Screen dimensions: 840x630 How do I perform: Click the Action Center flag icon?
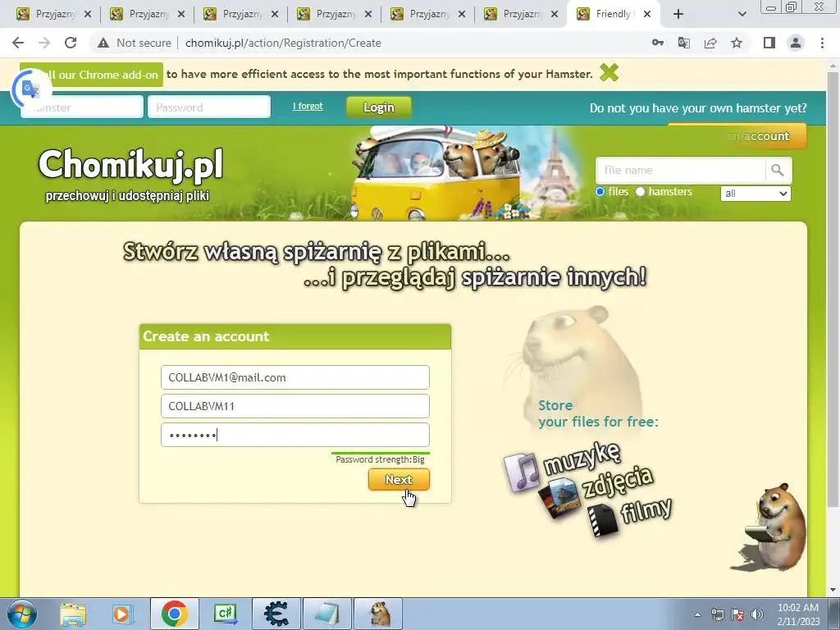point(737,614)
